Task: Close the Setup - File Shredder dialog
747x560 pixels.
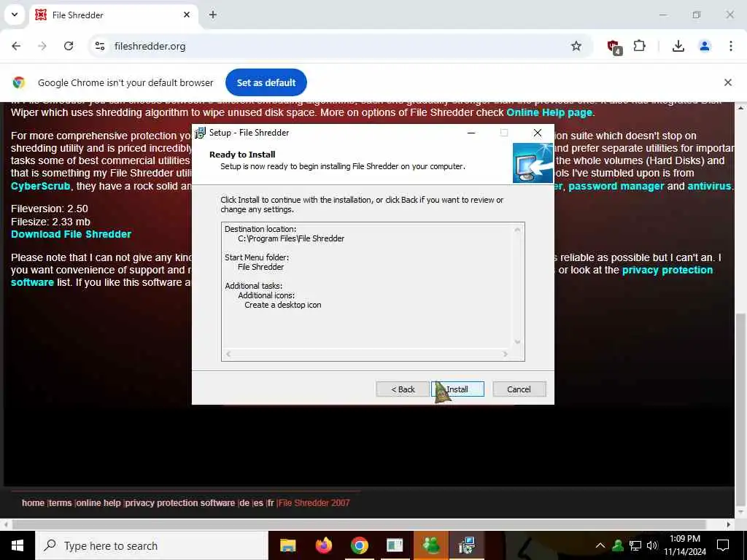Action: tap(538, 133)
